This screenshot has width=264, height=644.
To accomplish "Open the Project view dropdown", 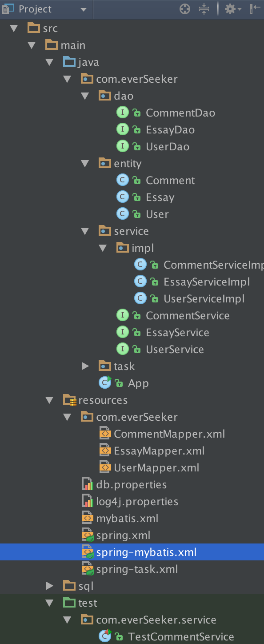I will 83,9.
